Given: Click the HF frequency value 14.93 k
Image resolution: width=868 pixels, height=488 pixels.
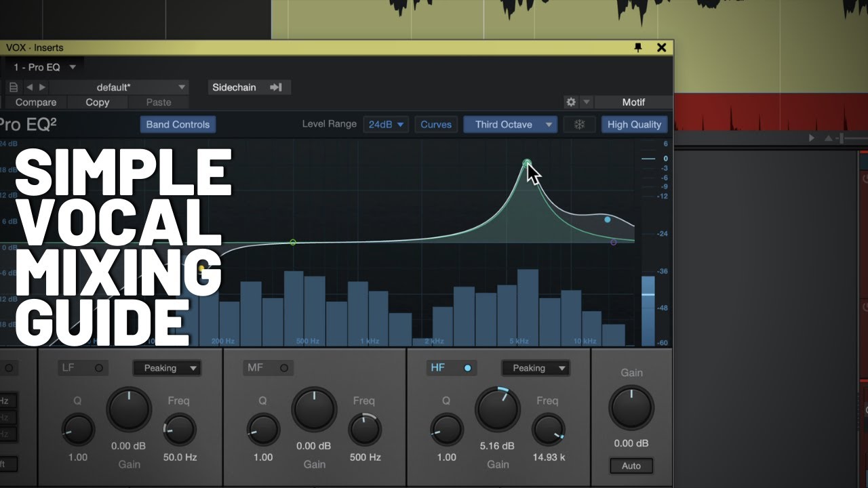Looking at the screenshot, I should (549, 457).
